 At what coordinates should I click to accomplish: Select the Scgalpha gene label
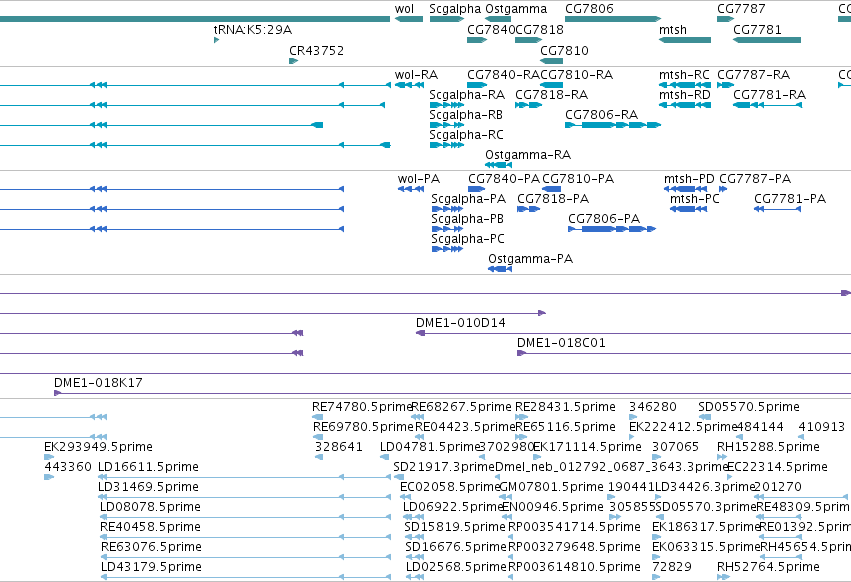click(455, 9)
